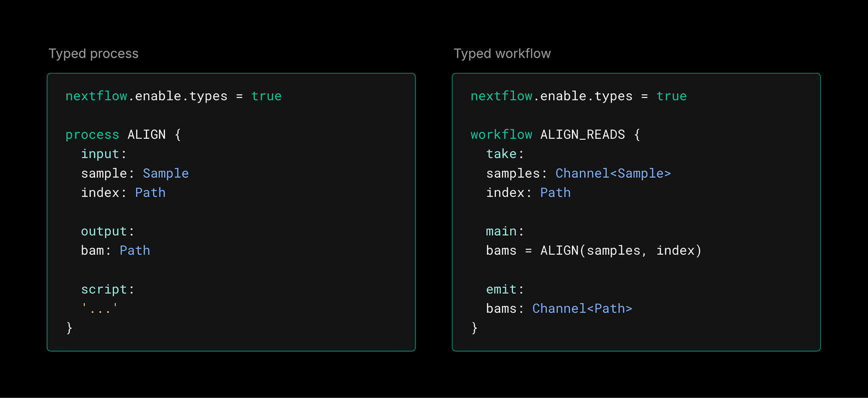Click 'bams: Channel<Path>' line
The height and width of the screenshot is (398, 868).
pyautogui.click(x=559, y=309)
